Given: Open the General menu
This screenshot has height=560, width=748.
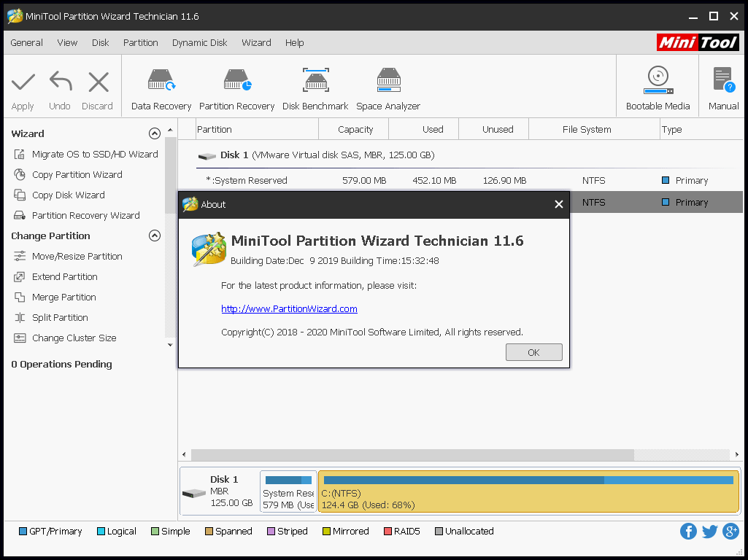Looking at the screenshot, I should pos(27,43).
